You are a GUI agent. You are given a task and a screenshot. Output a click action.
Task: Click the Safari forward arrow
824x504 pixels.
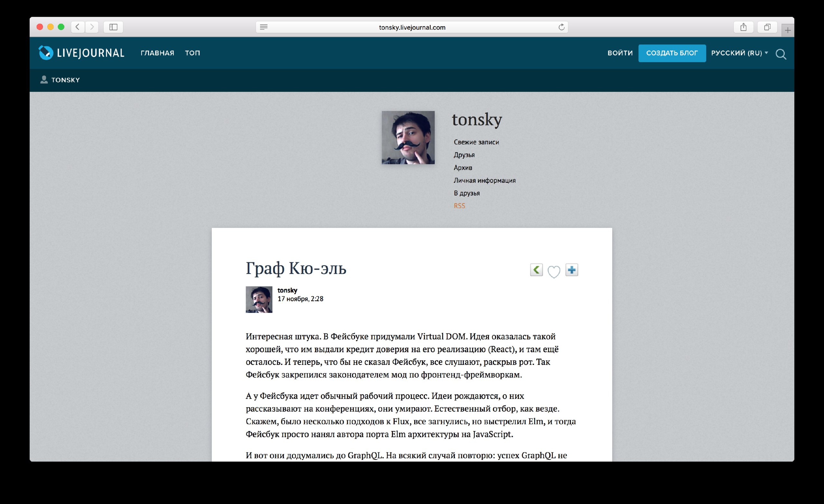[92, 27]
